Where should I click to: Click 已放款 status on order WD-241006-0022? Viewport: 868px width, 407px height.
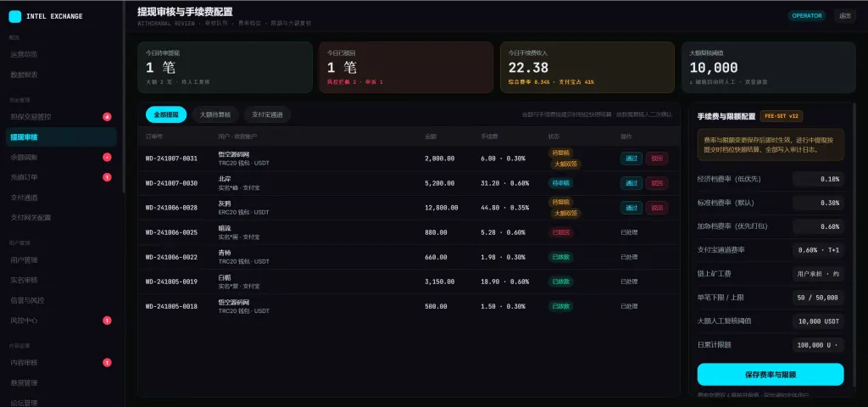(561, 257)
